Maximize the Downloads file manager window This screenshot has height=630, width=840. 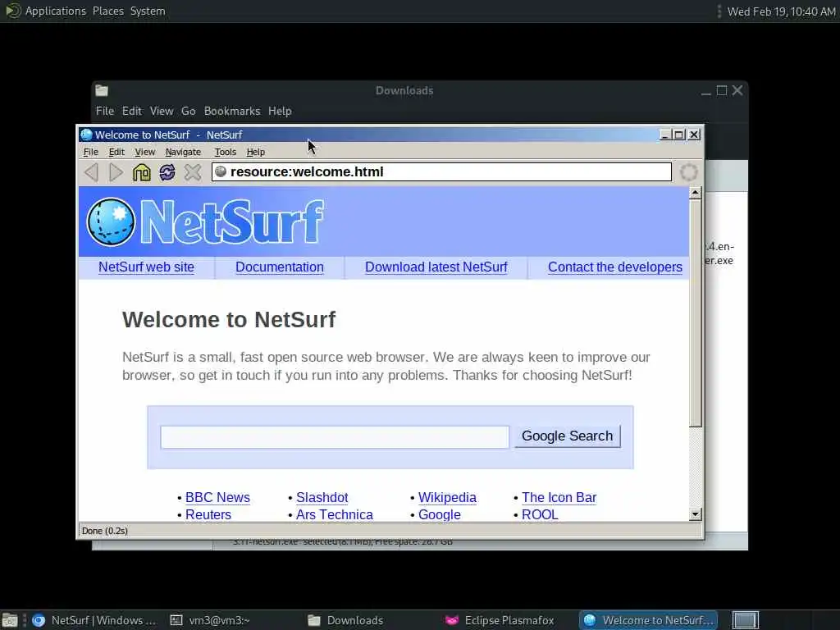tap(722, 90)
